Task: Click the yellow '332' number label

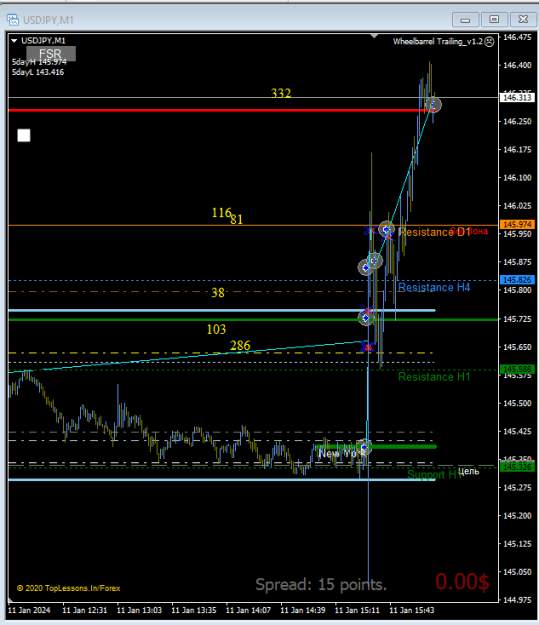Action: (x=281, y=93)
